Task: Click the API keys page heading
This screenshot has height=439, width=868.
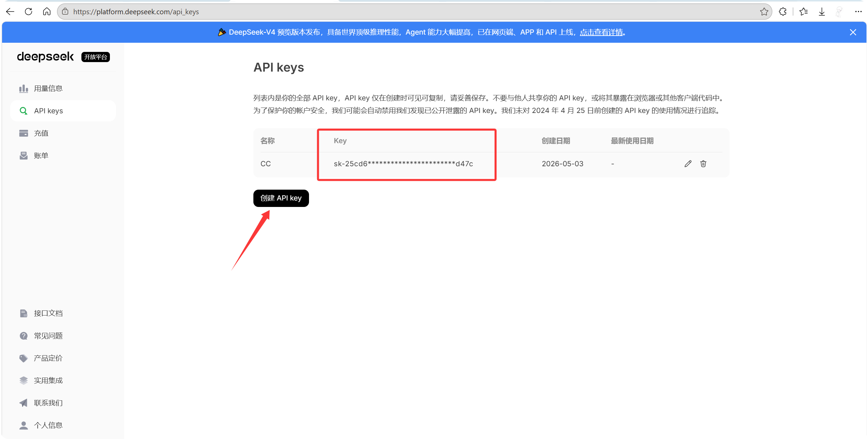Action: [278, 68]
